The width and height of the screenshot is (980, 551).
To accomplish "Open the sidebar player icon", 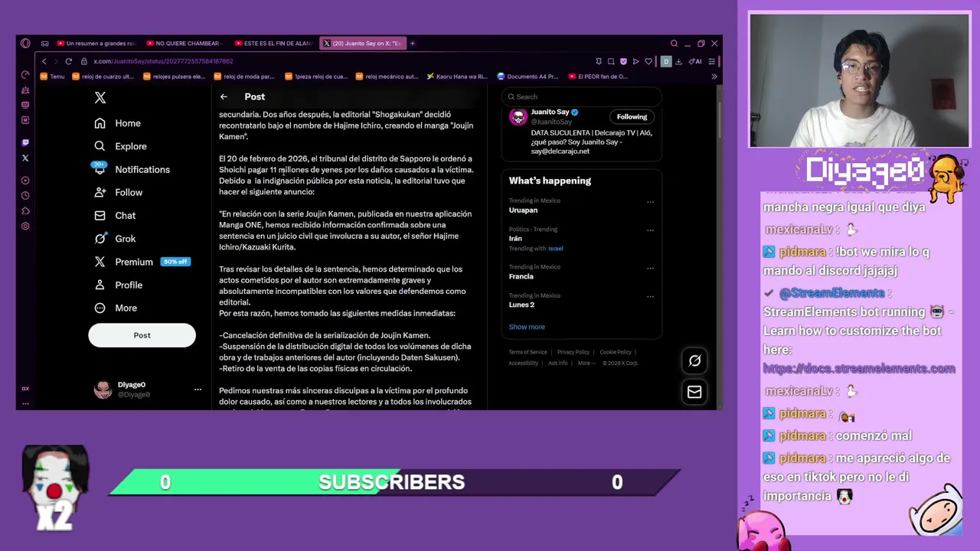I will tap(25, 181).
